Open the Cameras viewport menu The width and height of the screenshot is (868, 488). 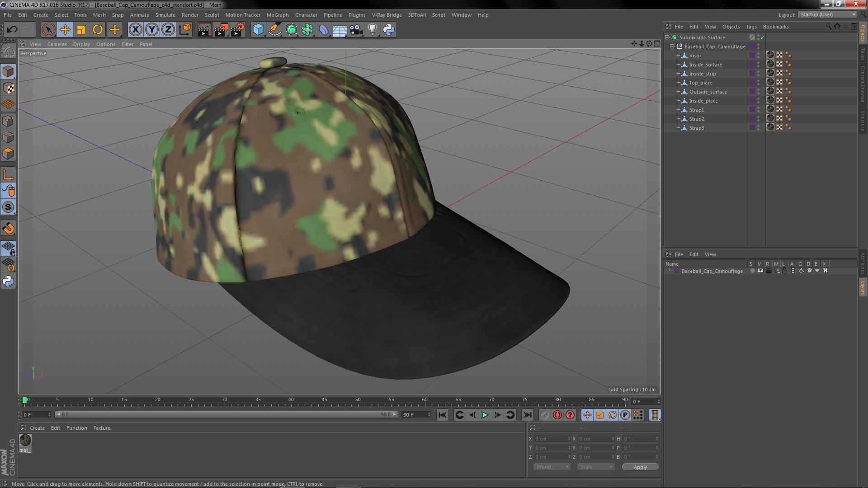57,44
